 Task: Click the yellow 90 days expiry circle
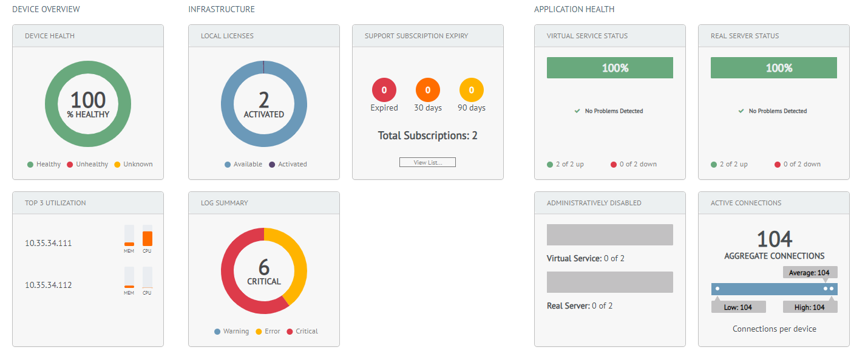pyautogui.click(x=472, y=91)
